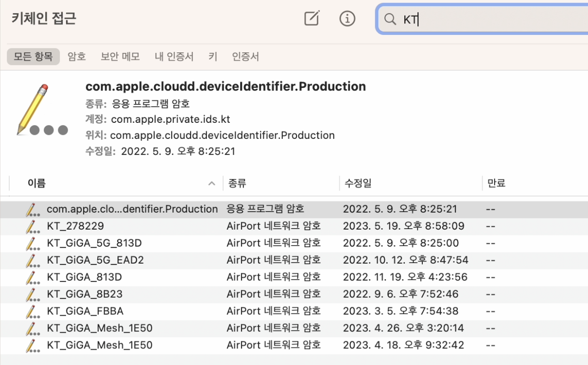Click pencil icon beside KT_278229
The image size is (588, 365).
point(33,226)
